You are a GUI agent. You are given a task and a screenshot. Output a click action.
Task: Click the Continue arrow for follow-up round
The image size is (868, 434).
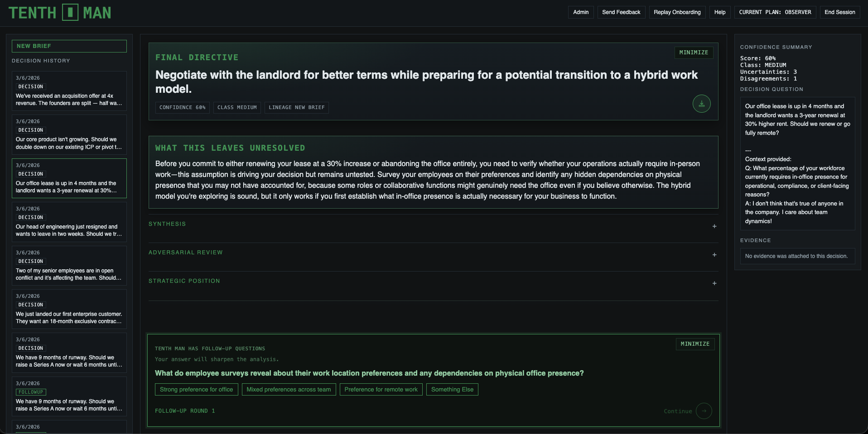pyautogui.click(x=703, y=411)
